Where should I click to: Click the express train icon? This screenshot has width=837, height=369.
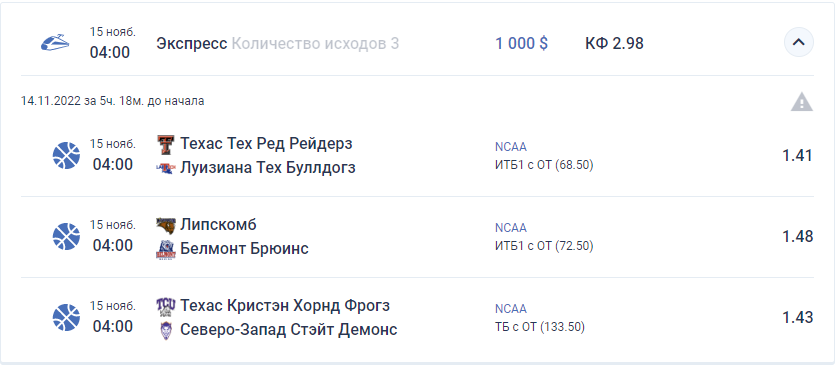tap(55, 42)
